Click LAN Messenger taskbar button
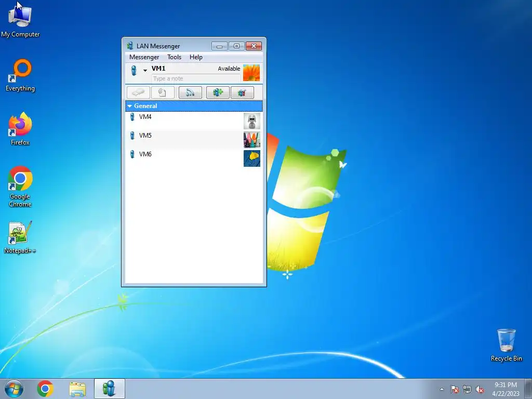The height and width of the screenshot is (399, 532). pos(109,389)
